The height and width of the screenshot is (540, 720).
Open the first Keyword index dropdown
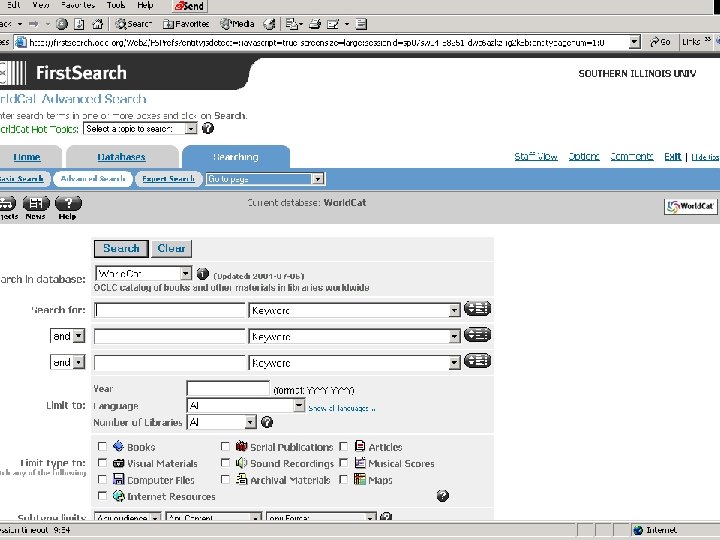coord(354,310)
